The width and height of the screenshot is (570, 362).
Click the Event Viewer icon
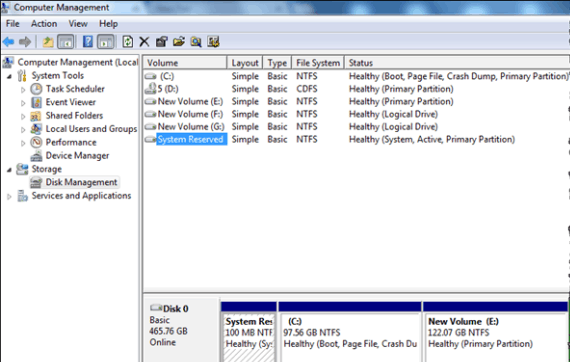point(36,102)
